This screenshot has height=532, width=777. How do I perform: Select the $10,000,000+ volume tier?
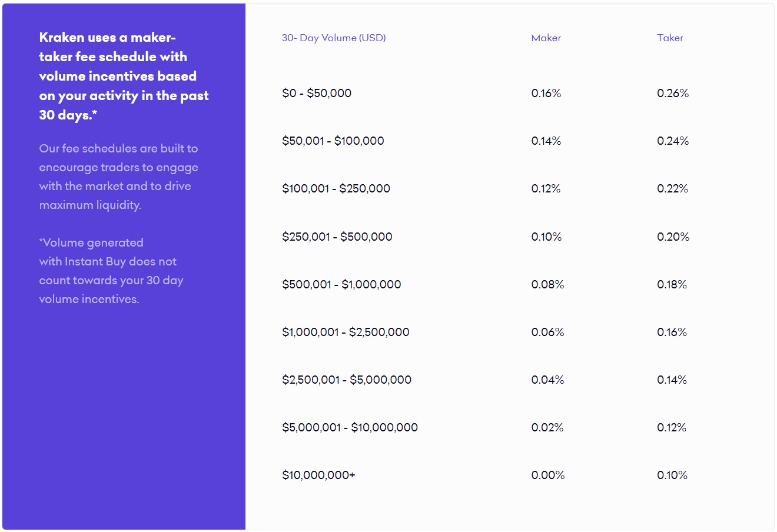(x=318, y=475)
